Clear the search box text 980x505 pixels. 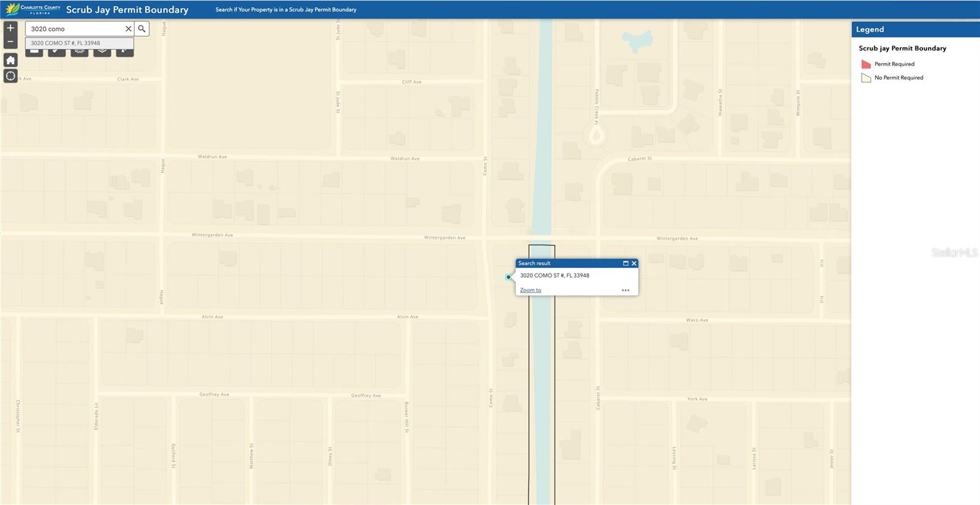[x=128, y=29]
